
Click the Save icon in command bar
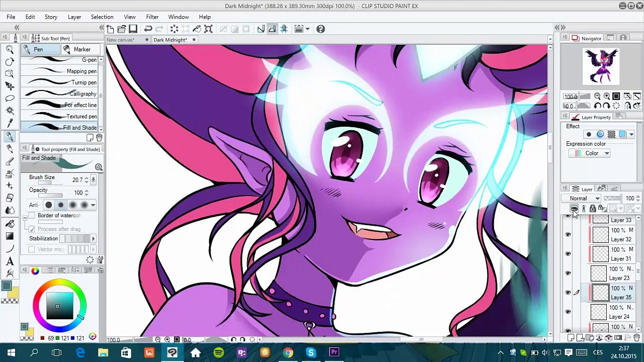(133, 29)
